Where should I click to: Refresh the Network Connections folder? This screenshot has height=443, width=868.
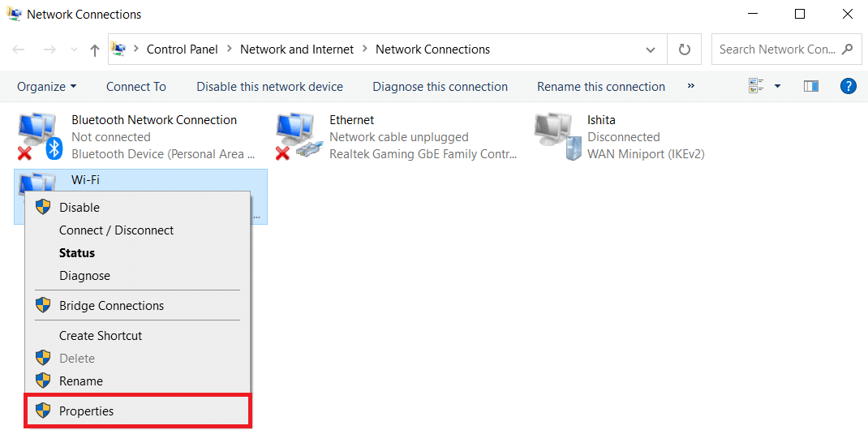click(685, 49)
